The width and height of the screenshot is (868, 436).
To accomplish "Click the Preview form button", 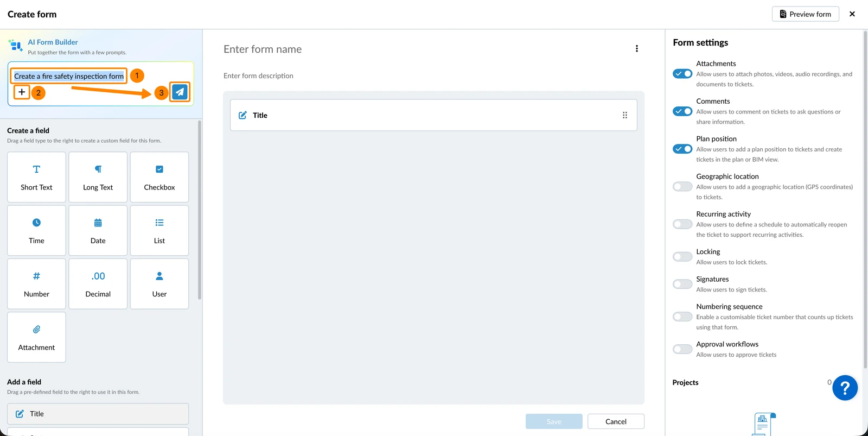I will tap(806, 14).
